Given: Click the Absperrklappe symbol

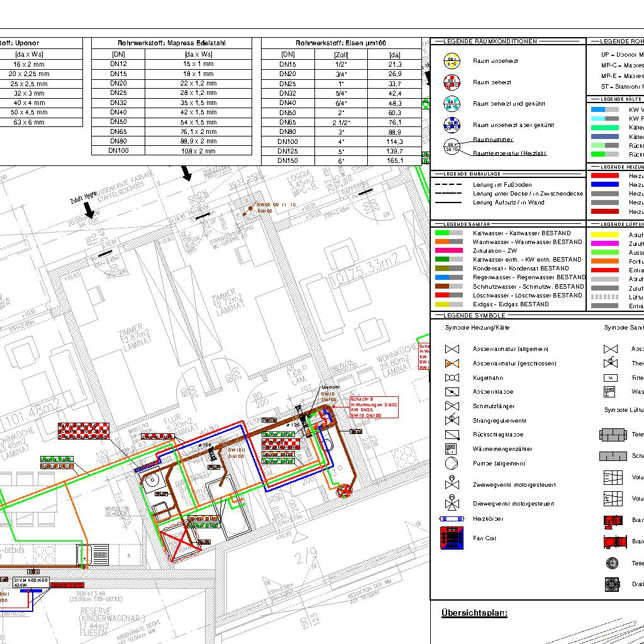Looking at the screenshot, I should 452,392.
